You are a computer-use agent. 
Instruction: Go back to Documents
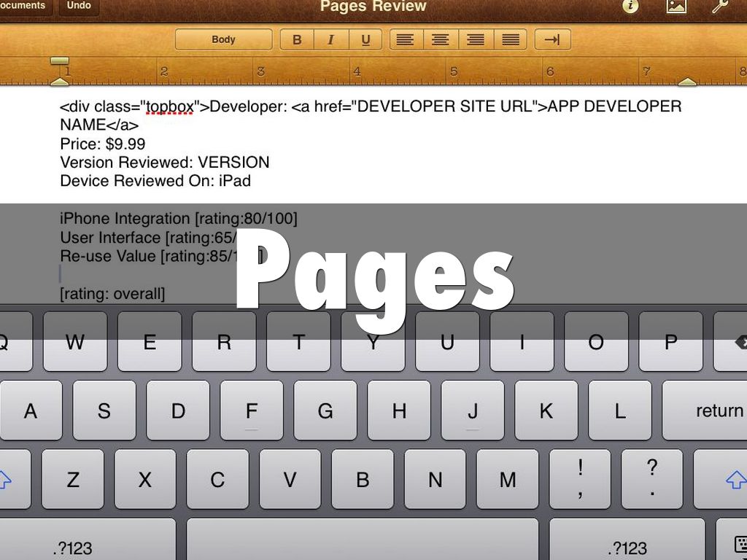pos(23,7)
